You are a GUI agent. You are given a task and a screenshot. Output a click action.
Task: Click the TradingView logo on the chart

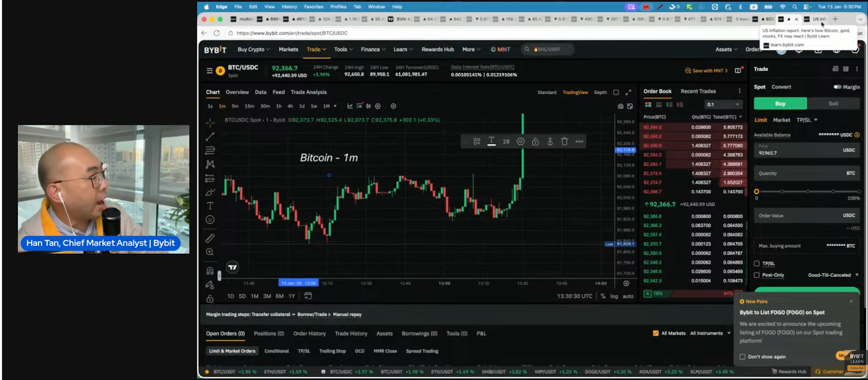coord(232,267)
